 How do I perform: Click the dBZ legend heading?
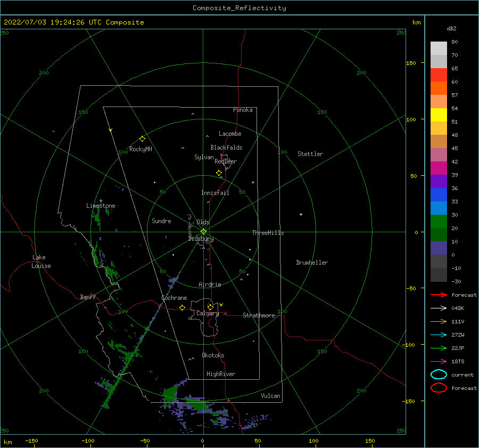point(451,28)
